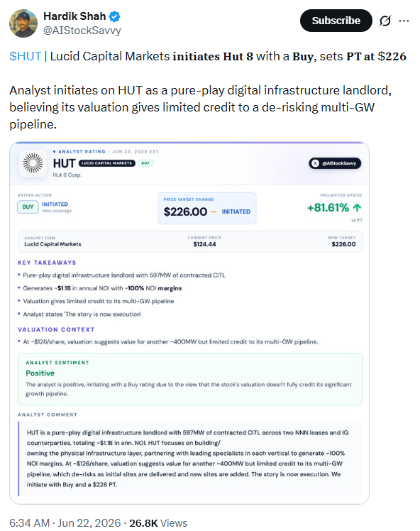Open the @AIStockSavvy handle link
The height and width of the screenshot is (531, 420).
click(82, 31)
